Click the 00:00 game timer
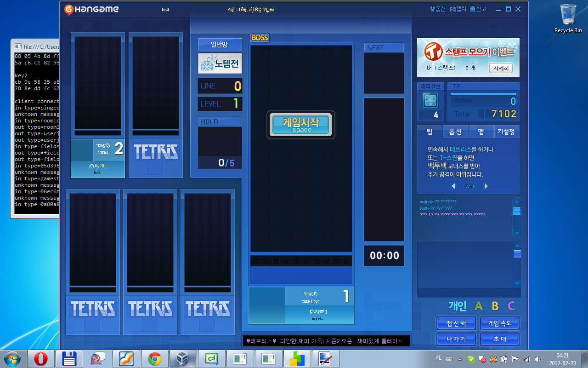Image resolution: width=588 pixels, height=368 pixels. 384,256
